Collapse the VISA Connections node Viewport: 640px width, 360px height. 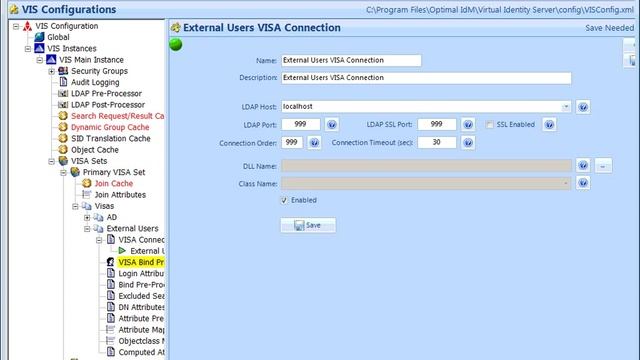click(99, 240)
